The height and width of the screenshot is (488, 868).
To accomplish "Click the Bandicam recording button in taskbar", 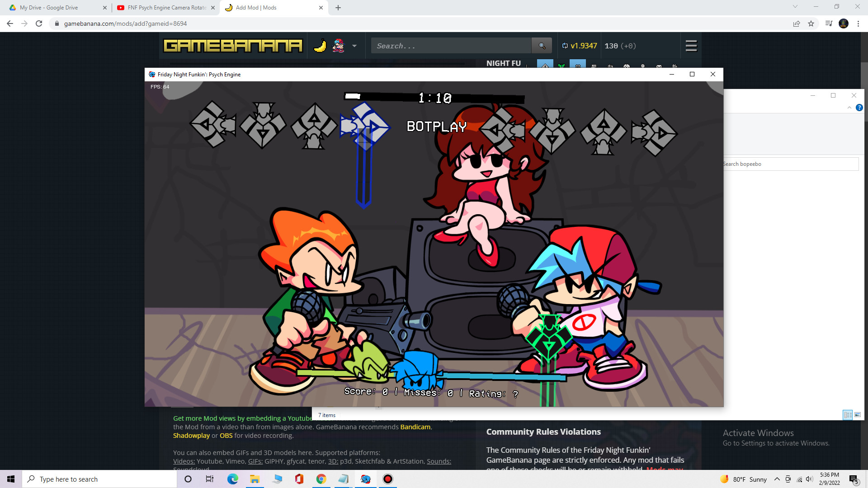I will 387,479.
